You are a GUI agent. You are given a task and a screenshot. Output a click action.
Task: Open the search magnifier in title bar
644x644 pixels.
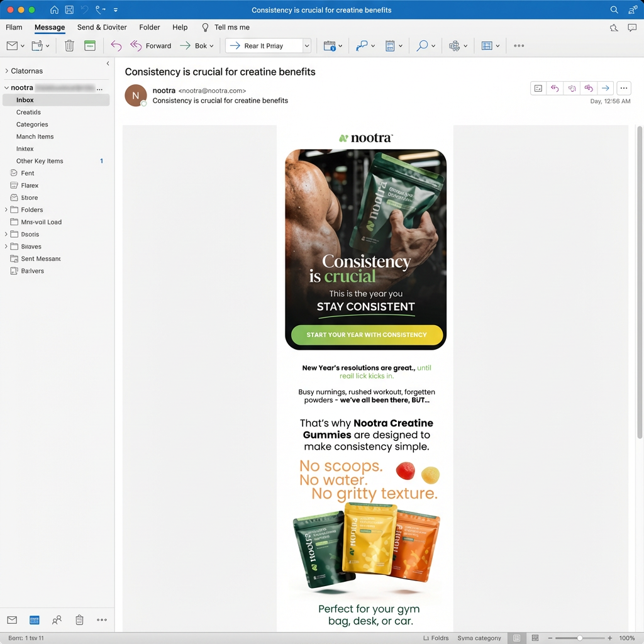tap(614, 10)
